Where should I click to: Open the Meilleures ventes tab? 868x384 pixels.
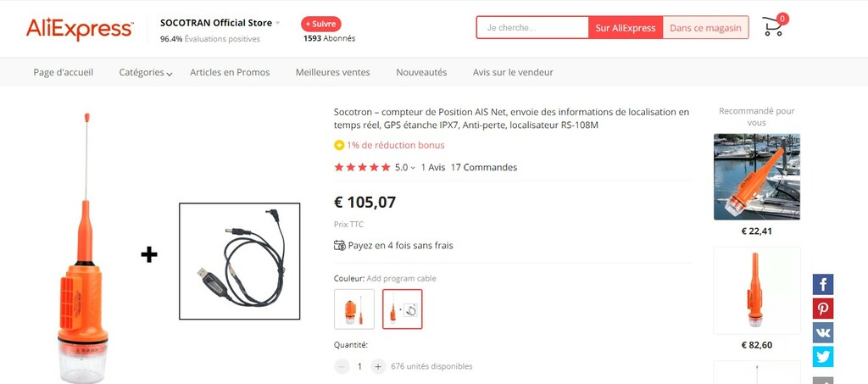(x=332, y=73)
